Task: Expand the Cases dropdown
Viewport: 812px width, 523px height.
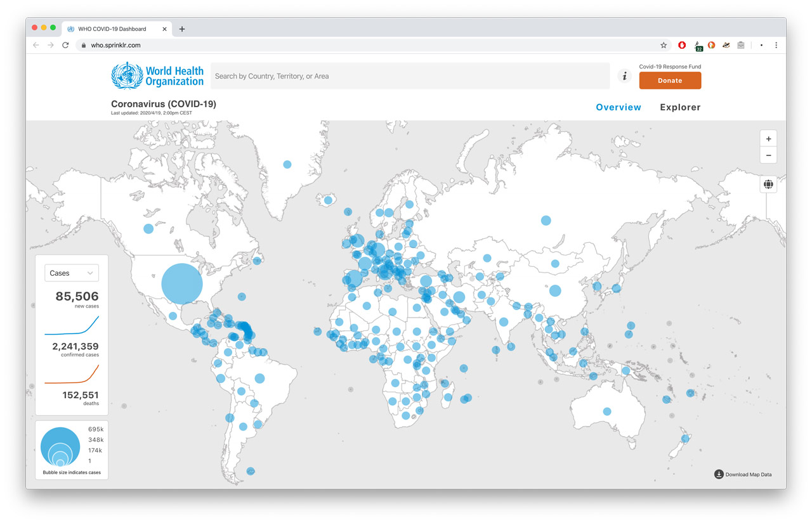Action: click(71, 273)
